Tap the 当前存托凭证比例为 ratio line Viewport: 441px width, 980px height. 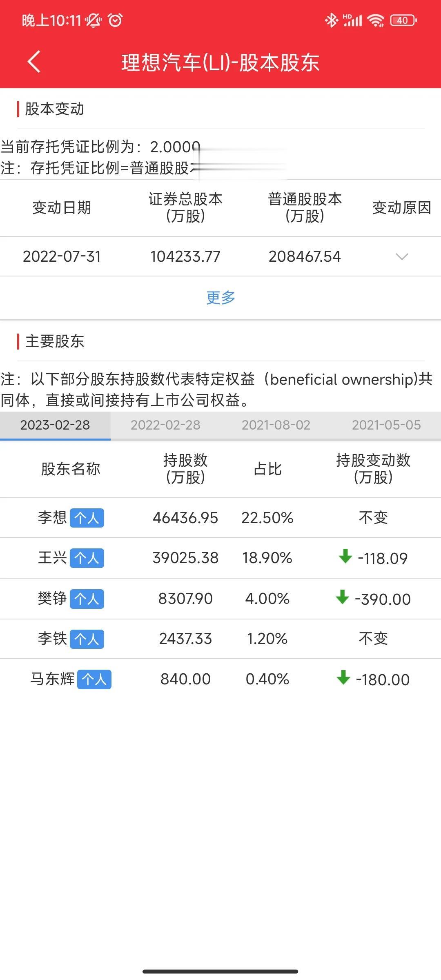100,147
